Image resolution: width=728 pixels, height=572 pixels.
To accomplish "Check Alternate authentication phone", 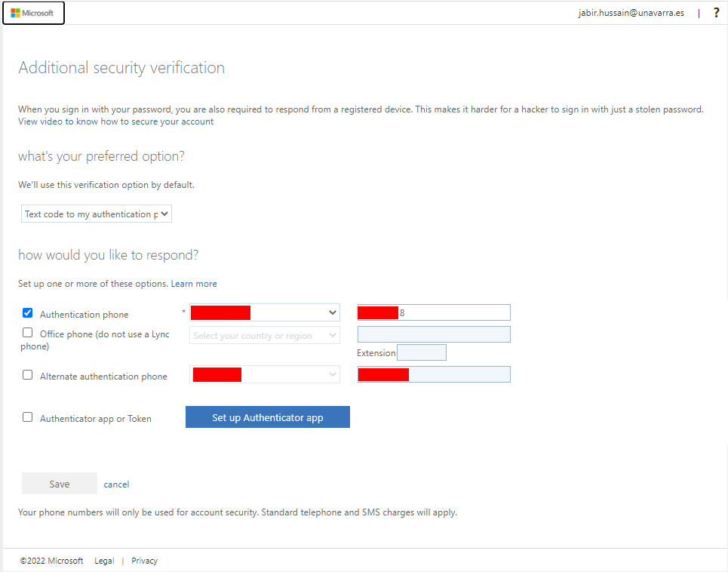I will (x=27, y=374).
